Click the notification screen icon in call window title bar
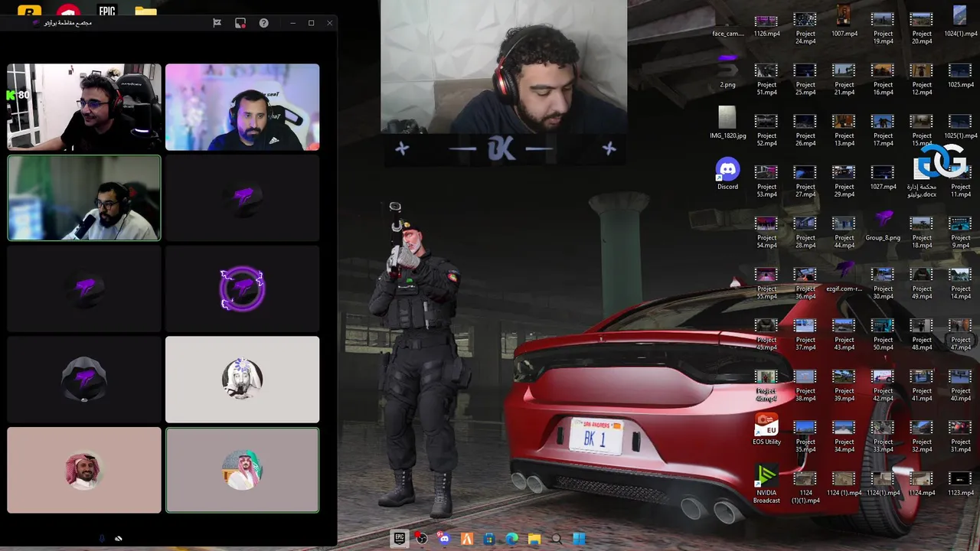The height and width of the screenshot is (551, 980). (x=240, y=23)
